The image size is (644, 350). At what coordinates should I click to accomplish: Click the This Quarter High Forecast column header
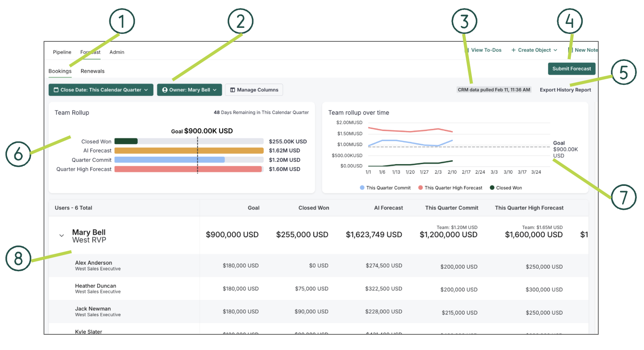[529, 208]
